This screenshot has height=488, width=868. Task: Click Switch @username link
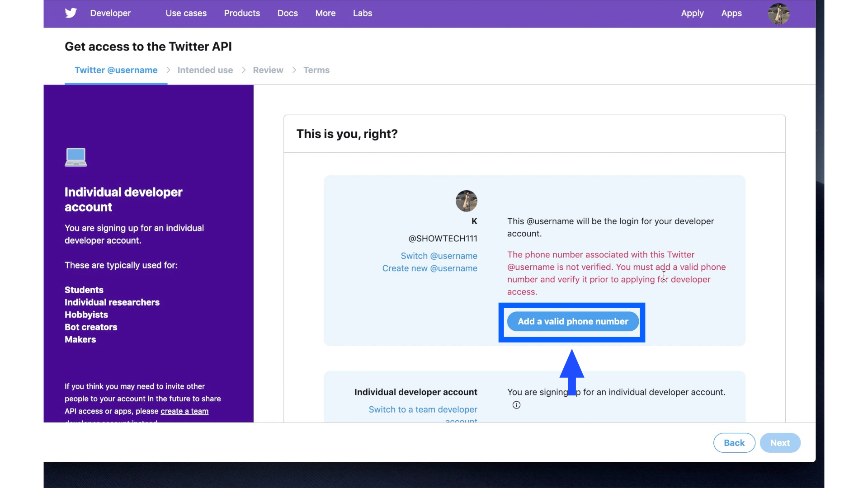[439, 256]
